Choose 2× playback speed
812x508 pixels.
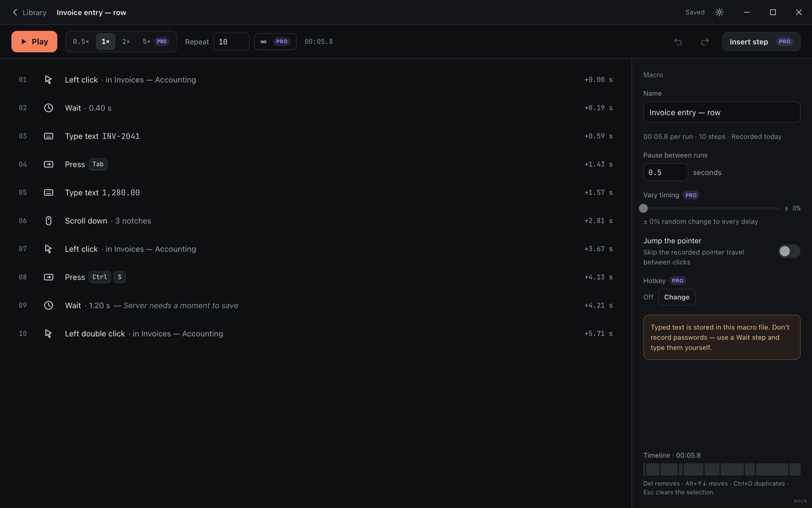point(126,42)
